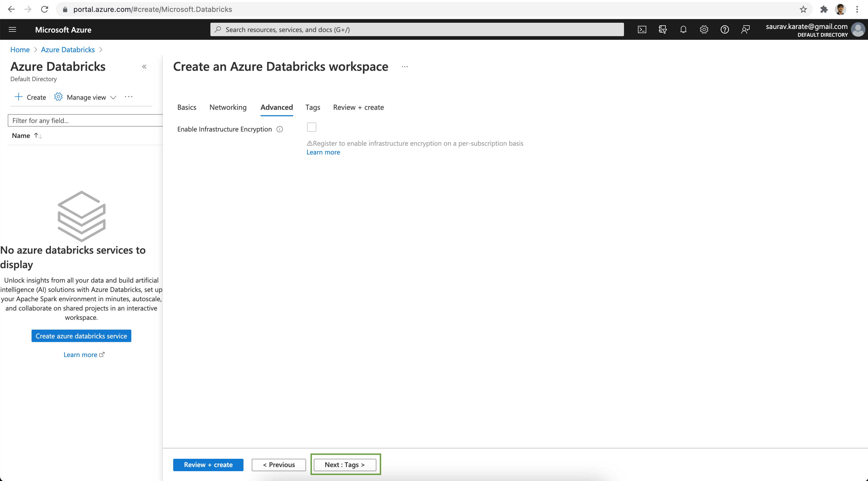Click the Next : Tags > button
This screenshot has width=868, height=481.
(x=345, y=465)
